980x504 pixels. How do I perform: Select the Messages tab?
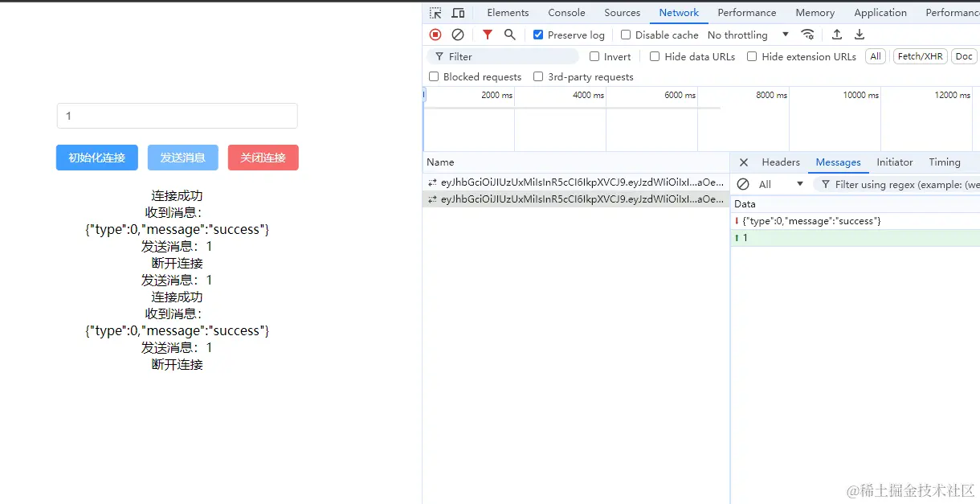click(x=838, y=162)
